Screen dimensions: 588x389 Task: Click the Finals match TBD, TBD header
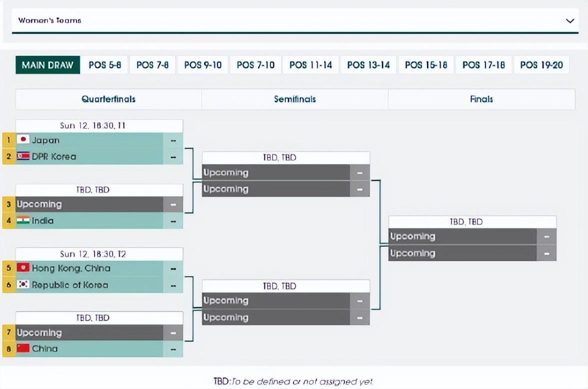tap(472, 221)
